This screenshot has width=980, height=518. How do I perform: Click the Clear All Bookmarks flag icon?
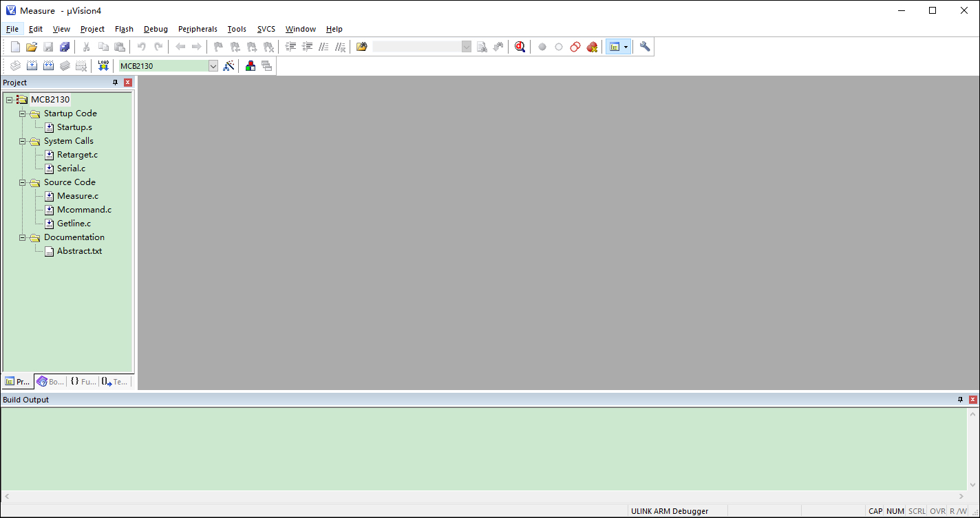[x=268, y=47]
